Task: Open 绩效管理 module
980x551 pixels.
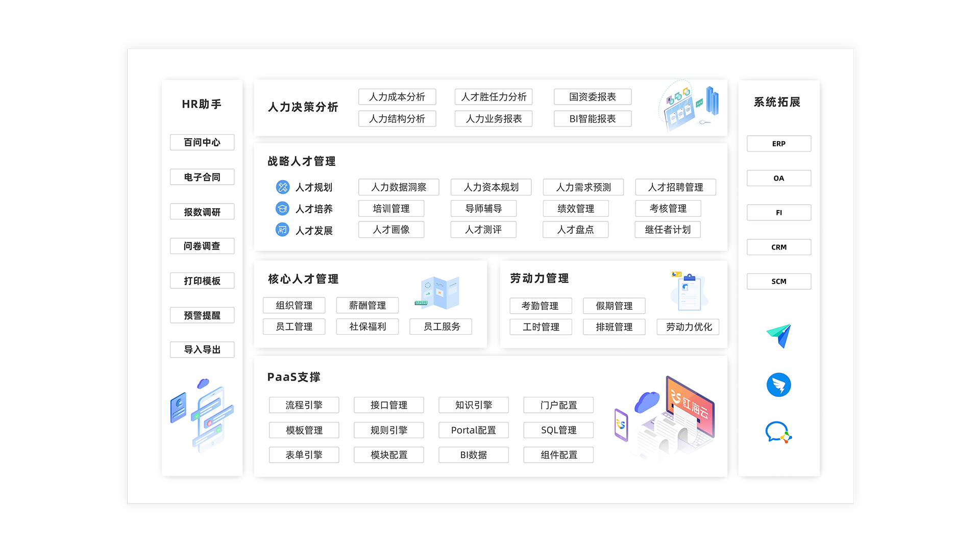Action: 576,209
